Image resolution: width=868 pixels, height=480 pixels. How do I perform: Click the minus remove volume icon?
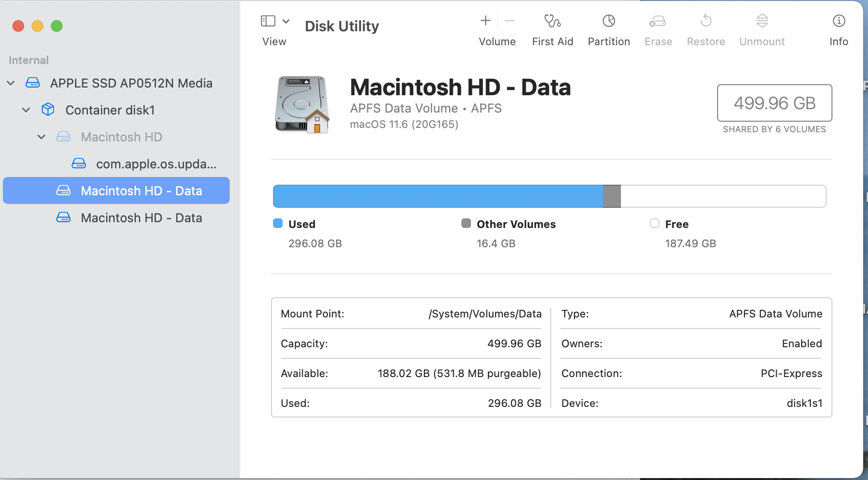[x=510, y=21]
